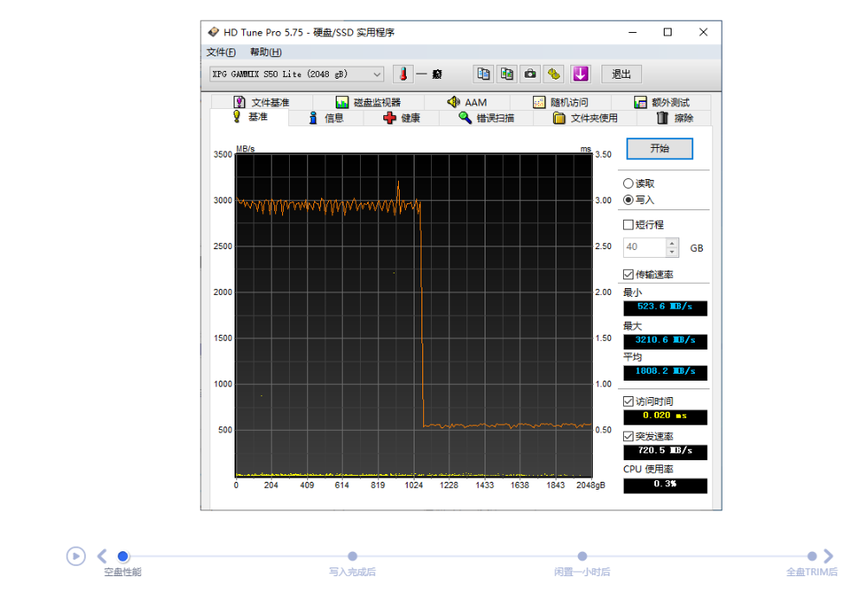Close the HD Tune Pro window
This screenshot has height=590, width=868.
click(703, 32)
